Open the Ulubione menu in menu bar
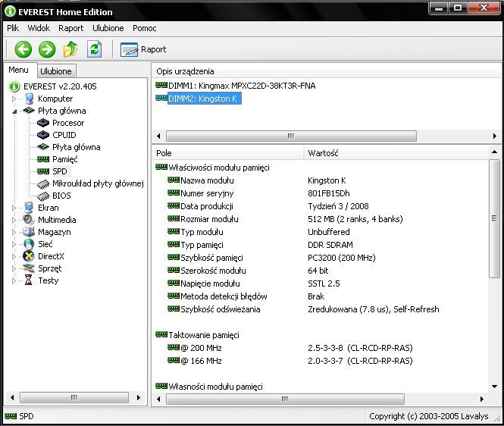 (x=108, y=28)
